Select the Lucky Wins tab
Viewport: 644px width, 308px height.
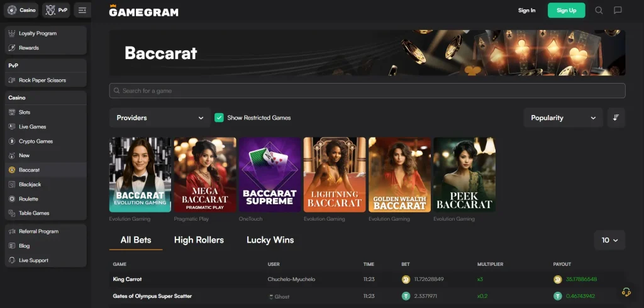pos(270,240)
